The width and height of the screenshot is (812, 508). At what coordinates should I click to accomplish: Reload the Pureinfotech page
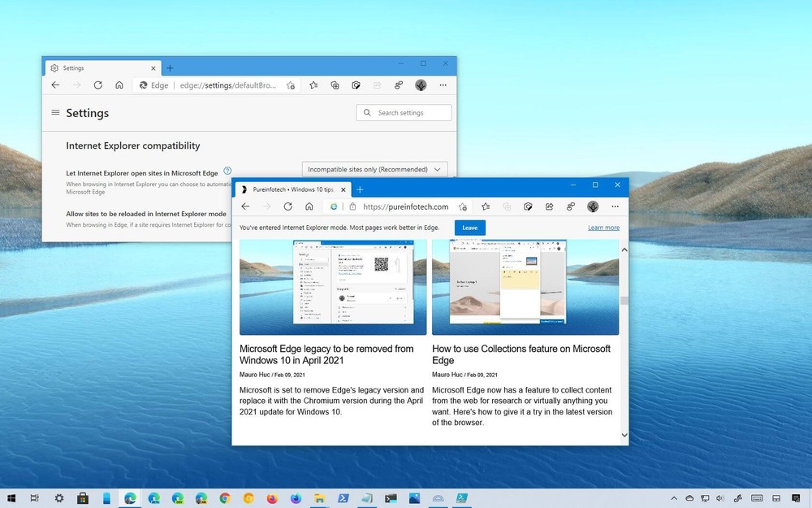[x=288, y=206]
